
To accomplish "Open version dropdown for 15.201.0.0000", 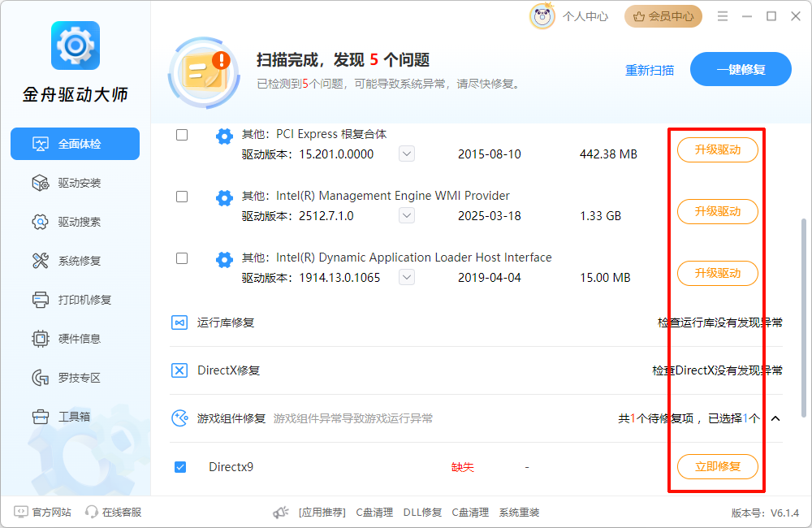I will click(x=407, y=154).
